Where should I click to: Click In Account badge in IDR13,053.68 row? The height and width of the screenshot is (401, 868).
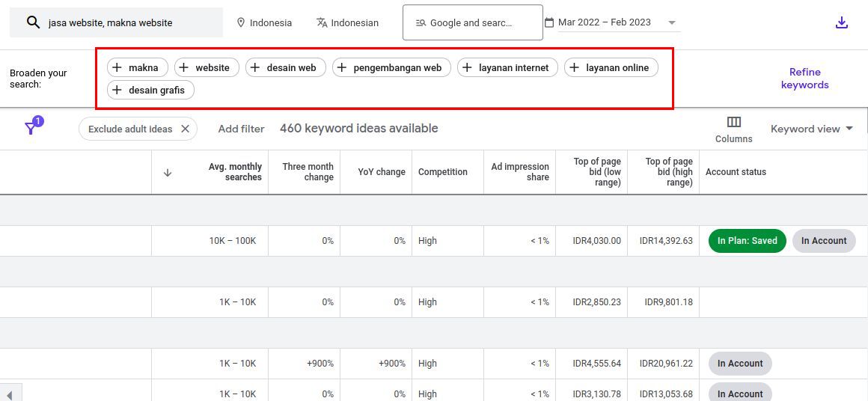pos(740,394)
